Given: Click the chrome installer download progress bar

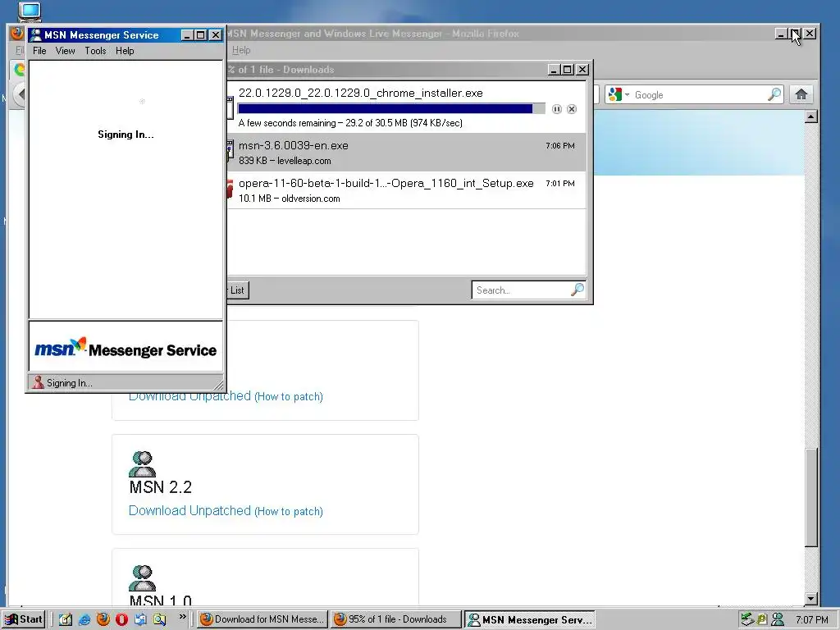Looking at the screenshot, I should point(391,109).
